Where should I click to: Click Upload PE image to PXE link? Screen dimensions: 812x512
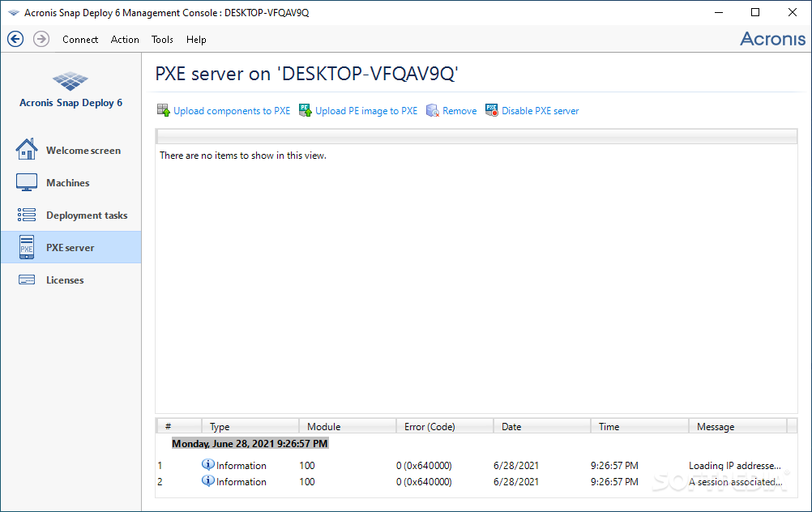[x=366, y=111]
